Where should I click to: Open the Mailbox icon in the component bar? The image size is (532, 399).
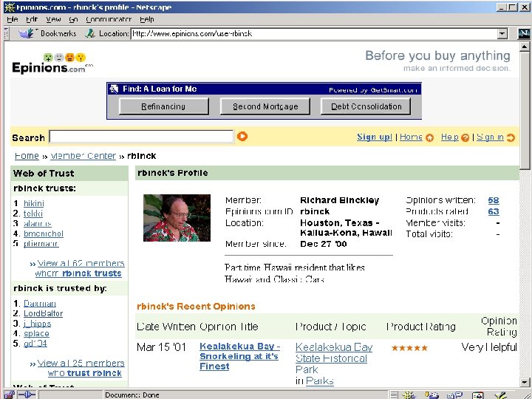[432, 395]
